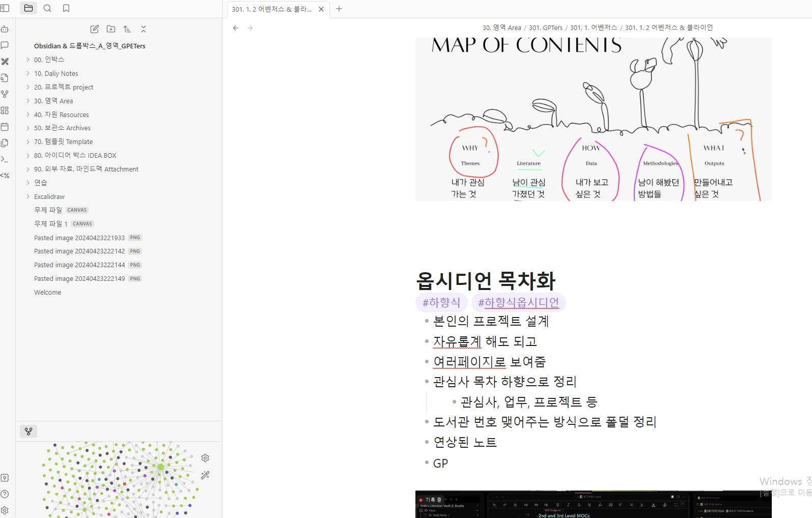Open the help icon
This screenshot has width=812, height=518.
coord(5,494)
